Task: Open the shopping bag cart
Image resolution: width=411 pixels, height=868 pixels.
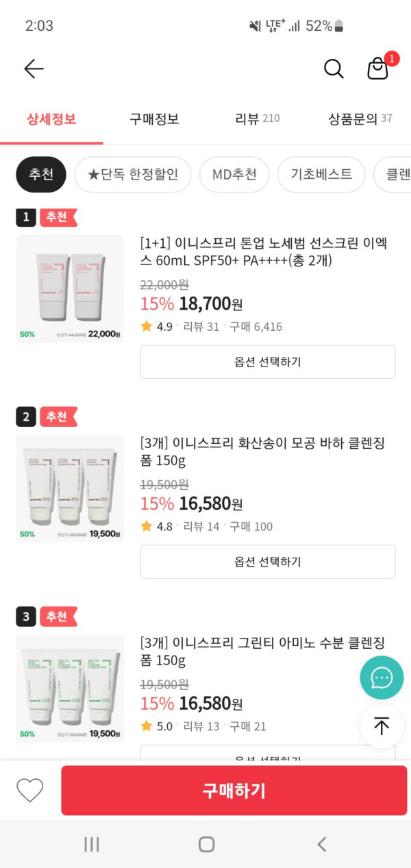Action: [x=378, y=69]
